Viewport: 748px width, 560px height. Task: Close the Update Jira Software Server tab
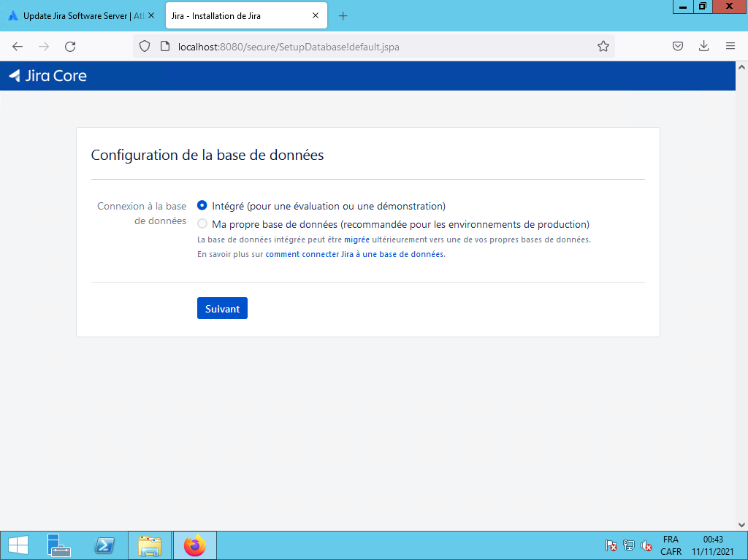151,16
